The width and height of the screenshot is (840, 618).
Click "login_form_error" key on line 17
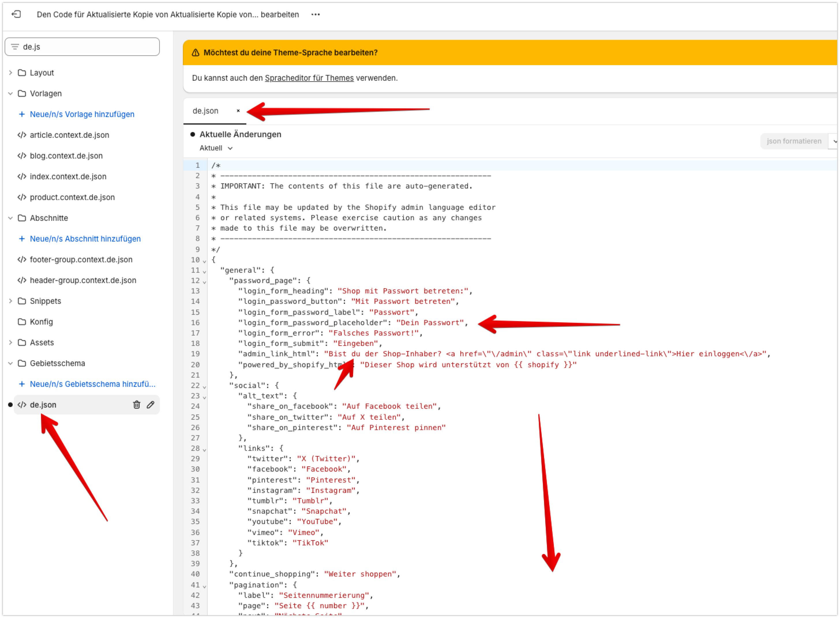click(279, 333)
